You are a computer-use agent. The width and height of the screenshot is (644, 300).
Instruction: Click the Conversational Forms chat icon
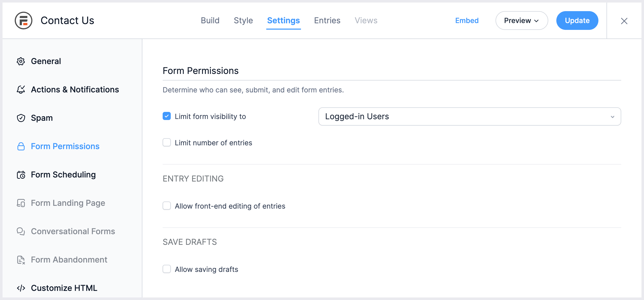[21, 231]
